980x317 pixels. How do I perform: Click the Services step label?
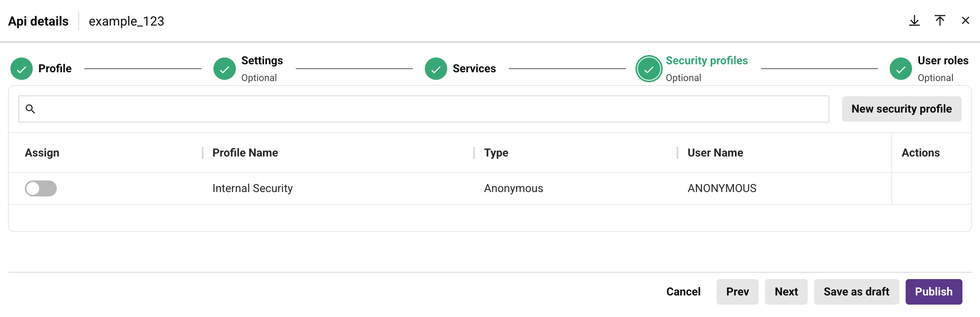tap(474, 68)
